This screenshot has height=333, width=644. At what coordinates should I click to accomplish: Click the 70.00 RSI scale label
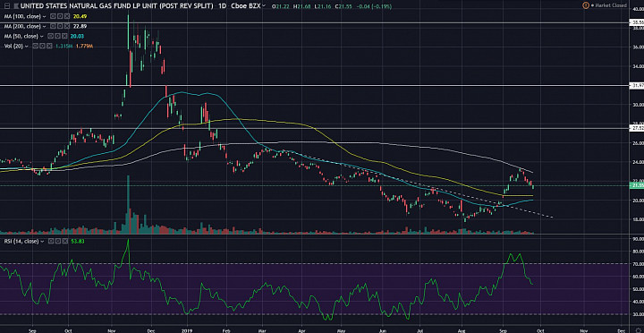[639, 264]
